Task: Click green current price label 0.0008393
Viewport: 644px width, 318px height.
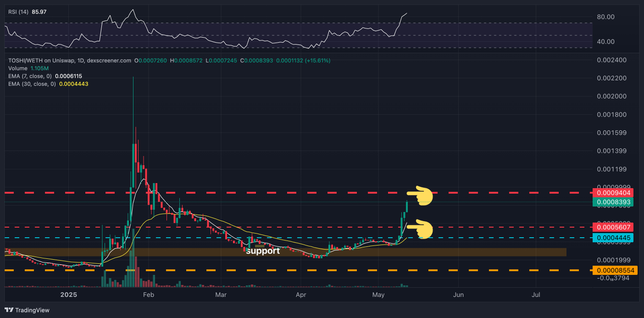Action: point(613,202)
